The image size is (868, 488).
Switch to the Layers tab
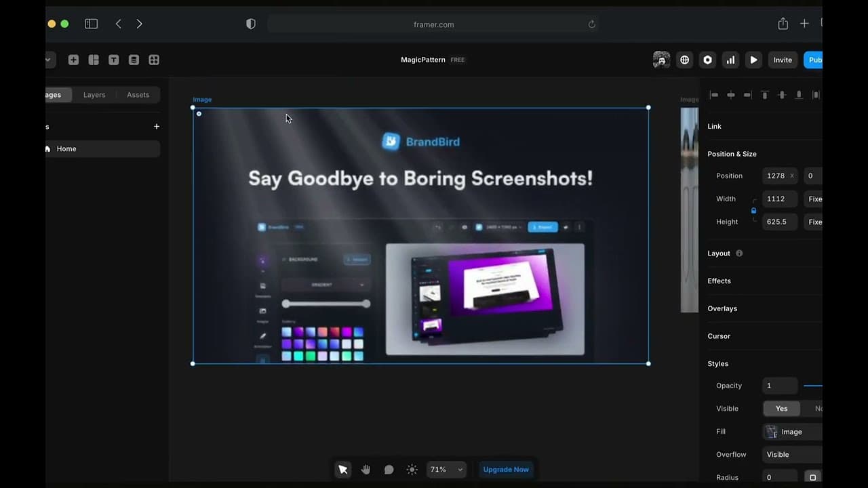coord(94,95)
